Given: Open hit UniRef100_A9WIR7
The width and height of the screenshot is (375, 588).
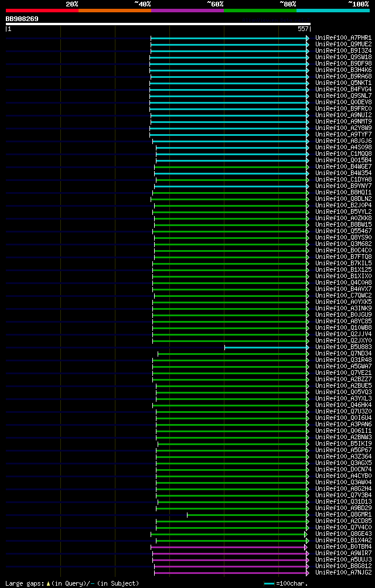Looking at the screenshot, I should coord(343,553).
